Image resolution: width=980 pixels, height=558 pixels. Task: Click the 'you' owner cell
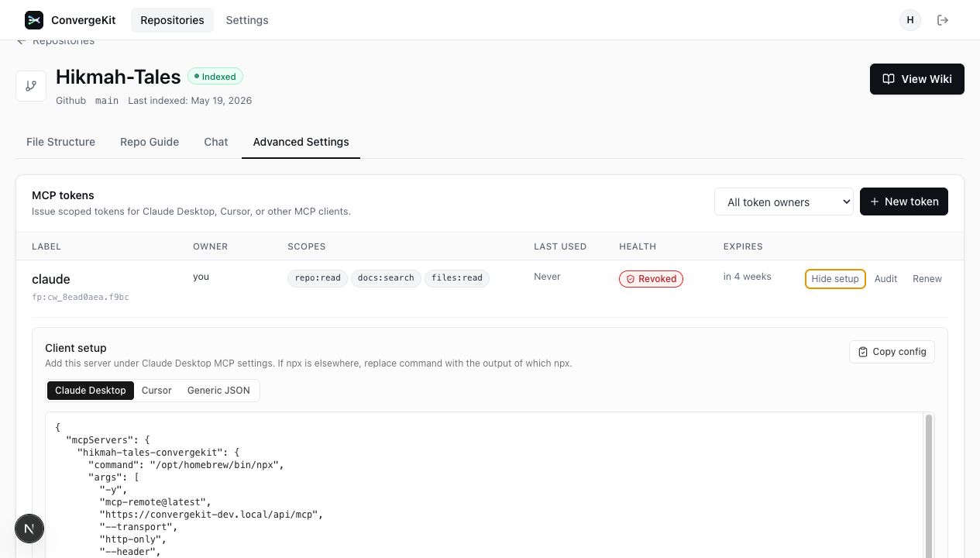click(x=201, y=277)
